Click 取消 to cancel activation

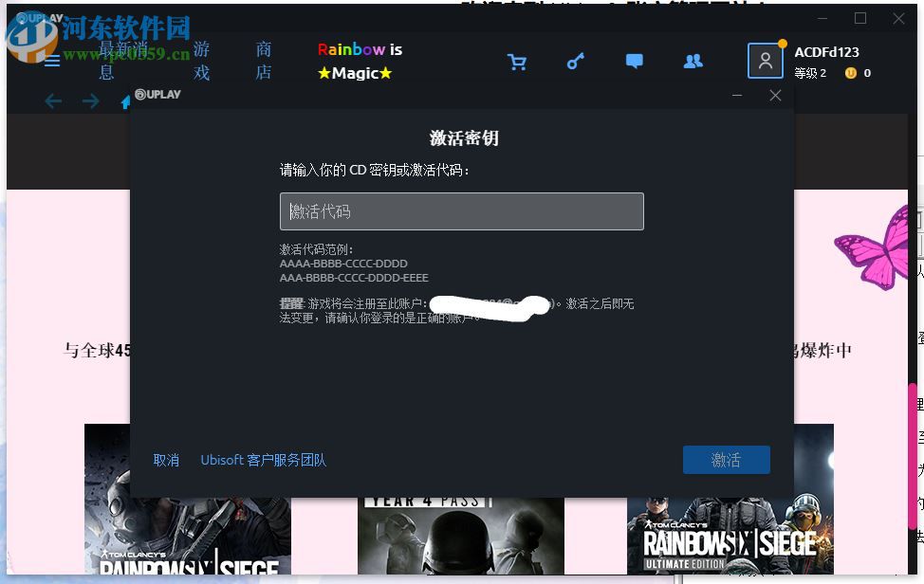point(166,460)
